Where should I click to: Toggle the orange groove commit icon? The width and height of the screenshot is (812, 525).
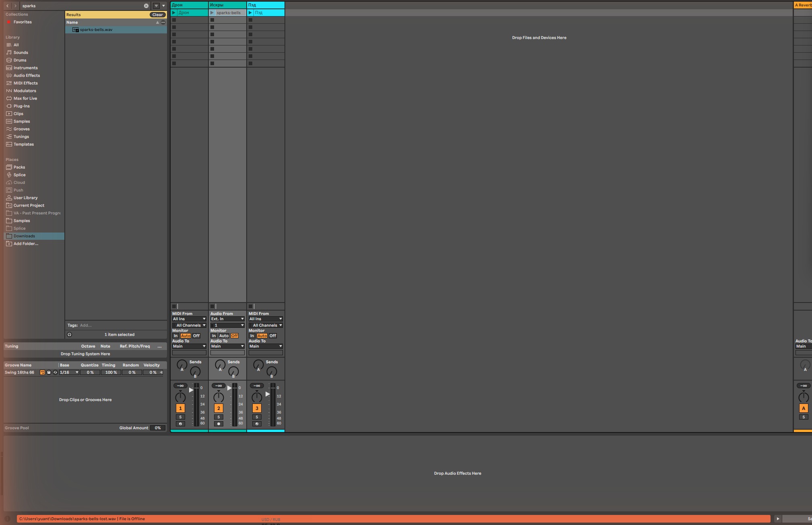coord(42,373)
